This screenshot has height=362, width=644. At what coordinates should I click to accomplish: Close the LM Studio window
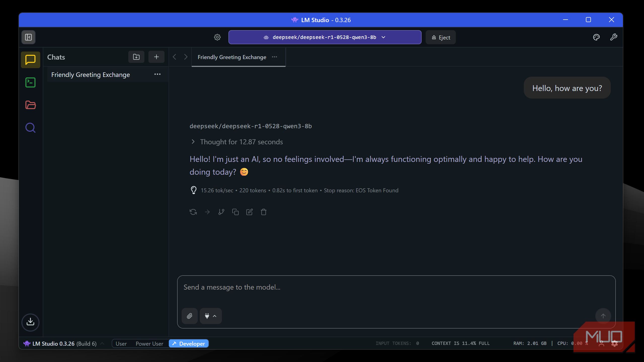click(x=612, y=20)
